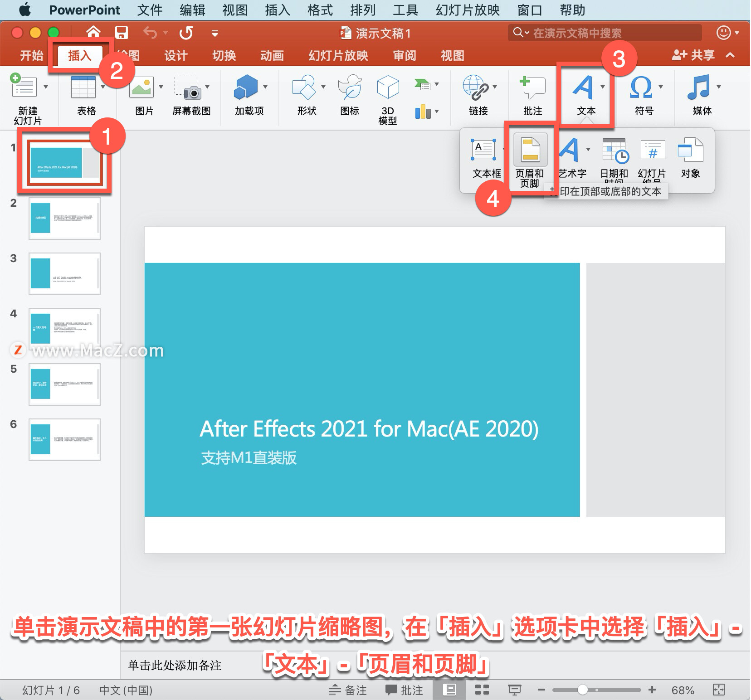Click the zoom slider handle
Viewport: 751px width, 700px height.
tap(583, 690)
